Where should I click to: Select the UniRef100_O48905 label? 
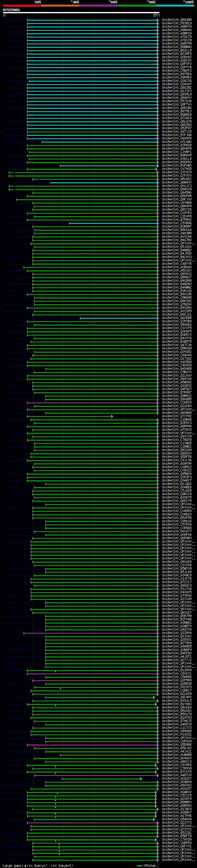click(x=177, y=139)
